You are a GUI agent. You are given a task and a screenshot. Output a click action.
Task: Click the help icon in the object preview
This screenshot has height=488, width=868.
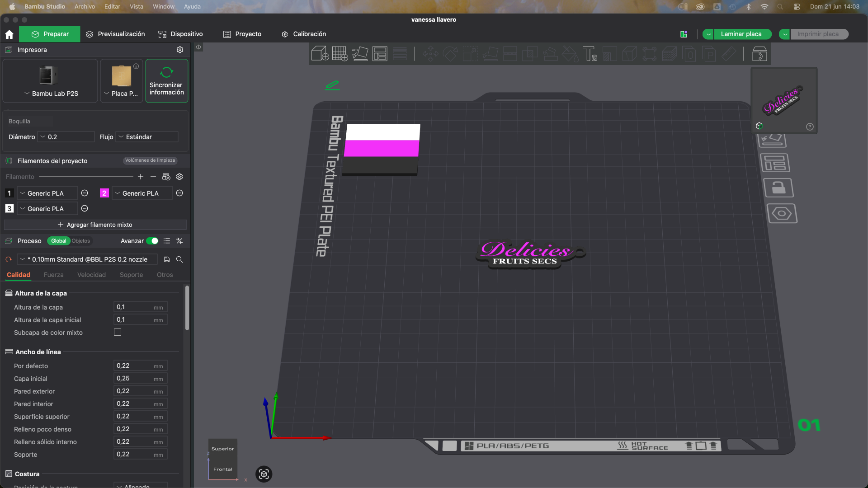coord(810,127)
